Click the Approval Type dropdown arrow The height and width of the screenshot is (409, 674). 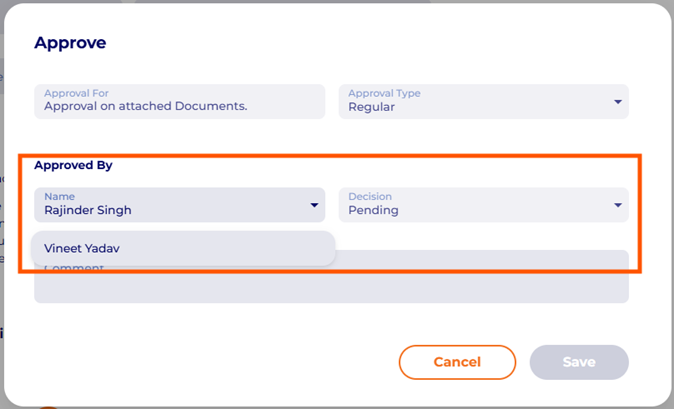pos(618,101)
